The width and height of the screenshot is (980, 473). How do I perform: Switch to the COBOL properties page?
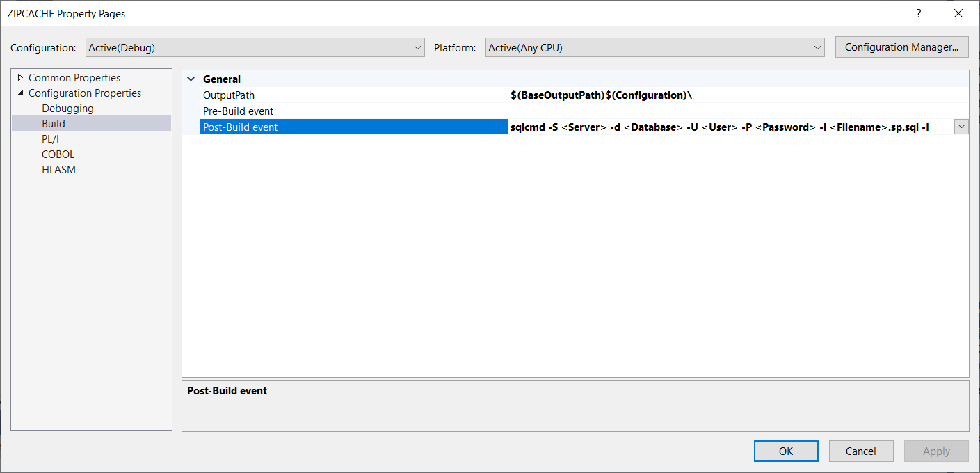pos(58,154)
